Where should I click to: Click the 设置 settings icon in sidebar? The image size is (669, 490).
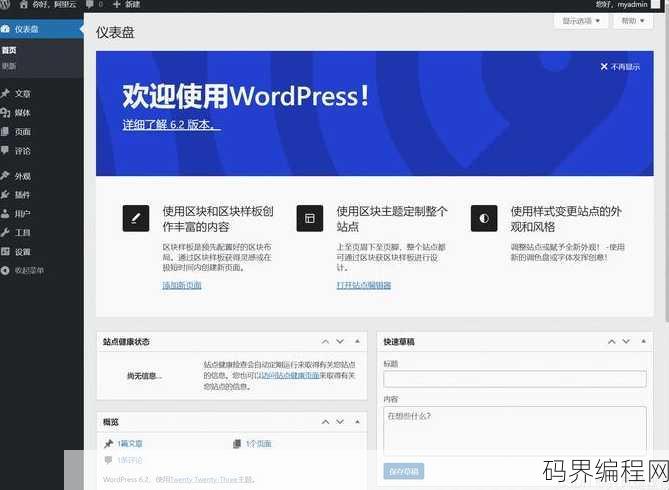point(5,251)
